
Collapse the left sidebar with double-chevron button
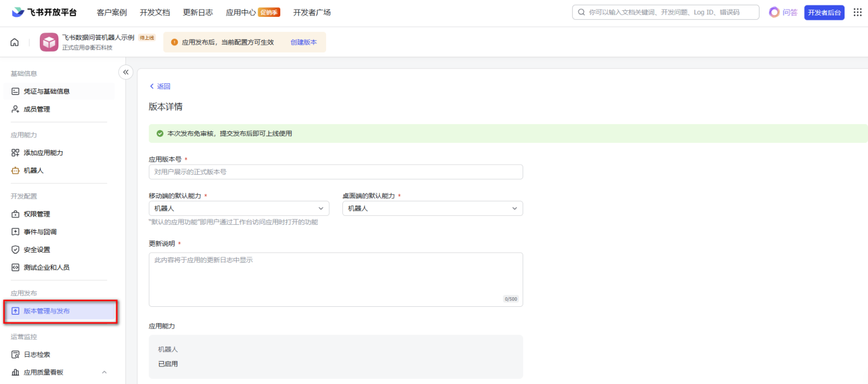125,72
